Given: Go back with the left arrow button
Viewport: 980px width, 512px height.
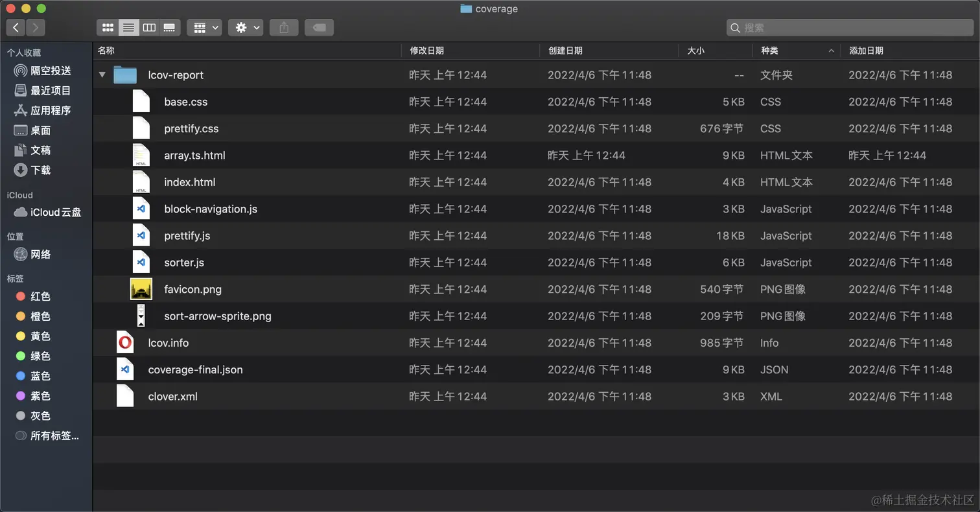Looking at the screenshot, I should point(16,27).
